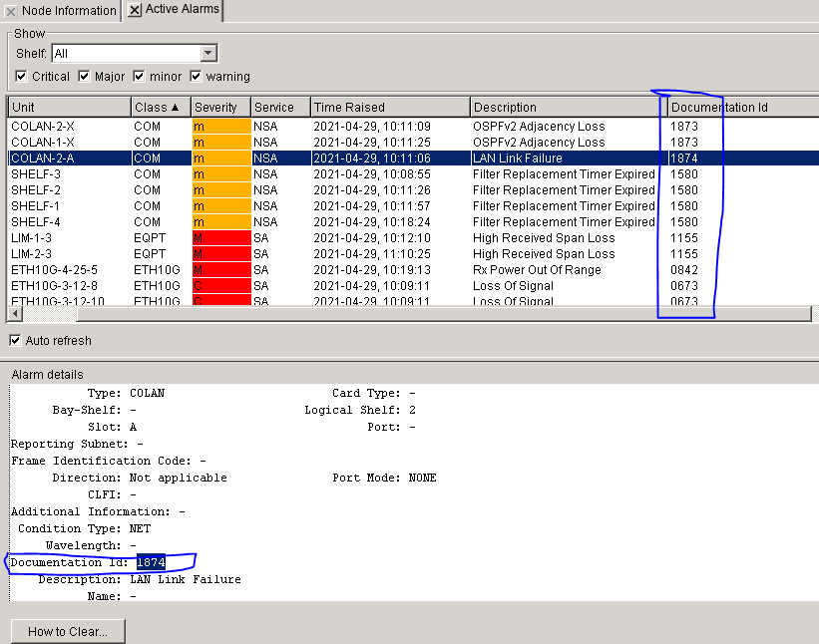Select the ETH10G-3-12-8 alarm row

pyautogui.click(x=413, y=285)
